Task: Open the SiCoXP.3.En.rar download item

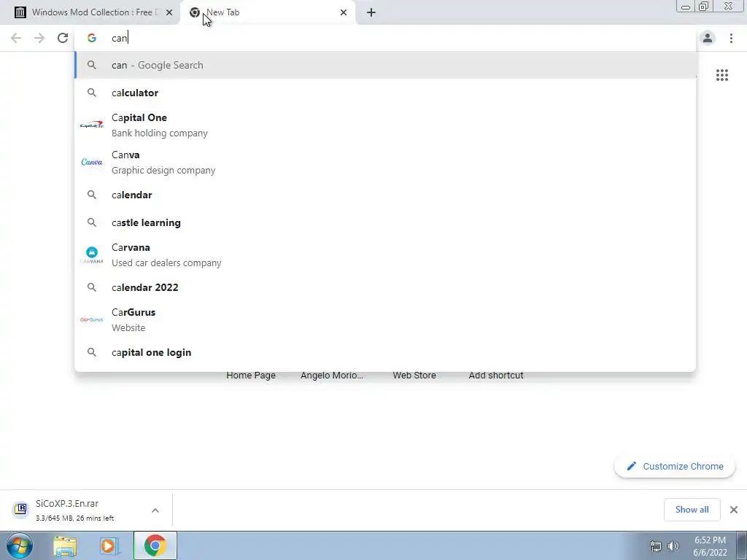Action: coord(76,510)
